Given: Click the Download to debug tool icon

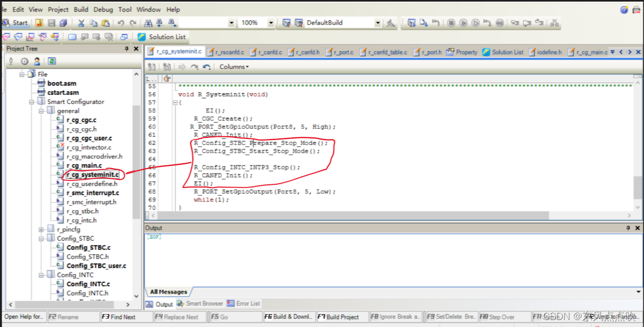Looking at the screenshot, I should 423,23.
